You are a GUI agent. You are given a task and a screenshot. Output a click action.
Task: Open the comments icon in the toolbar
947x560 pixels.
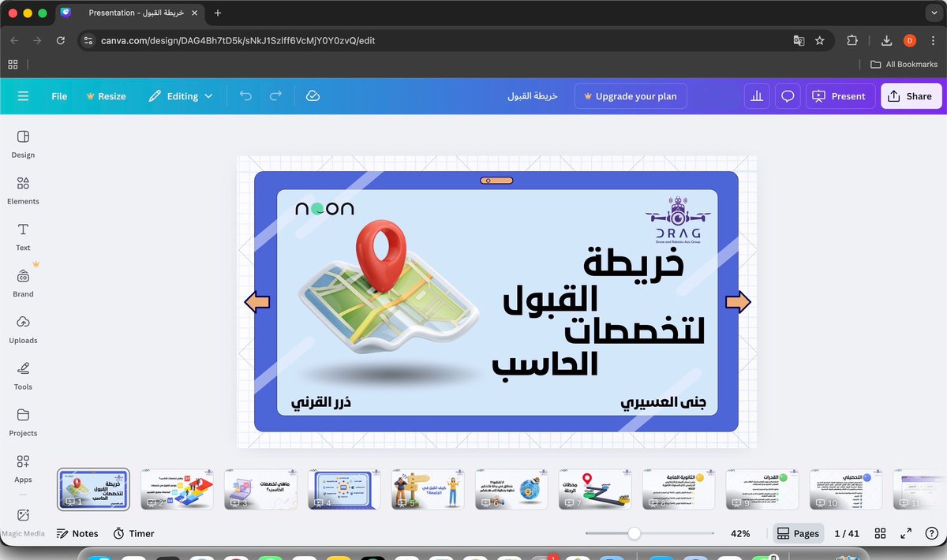point(787,95)
